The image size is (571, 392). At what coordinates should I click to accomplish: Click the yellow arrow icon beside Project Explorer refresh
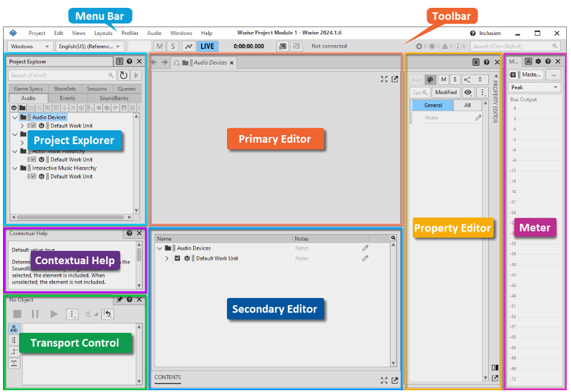pos(136,75)
